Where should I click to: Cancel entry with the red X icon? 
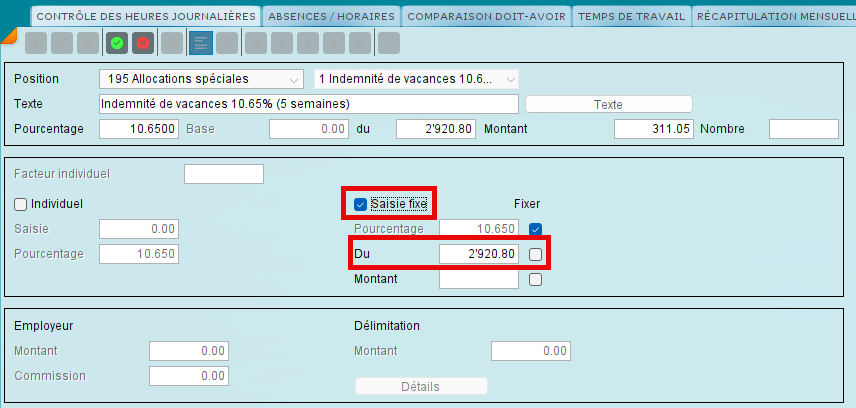143,43
